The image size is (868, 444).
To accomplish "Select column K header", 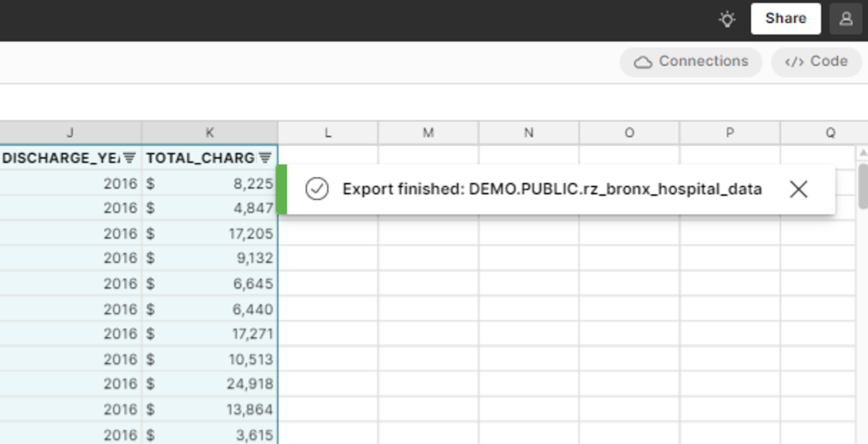I will pos(210,133).
